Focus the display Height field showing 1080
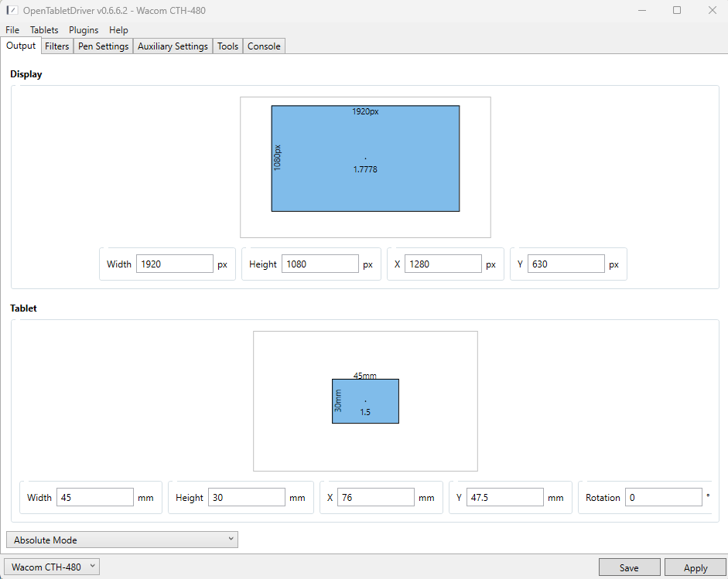 (320, 264)
